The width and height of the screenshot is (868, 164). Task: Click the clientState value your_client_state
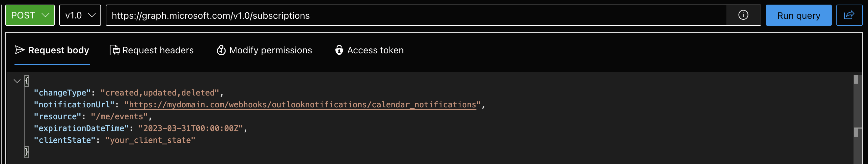point(150,140)
